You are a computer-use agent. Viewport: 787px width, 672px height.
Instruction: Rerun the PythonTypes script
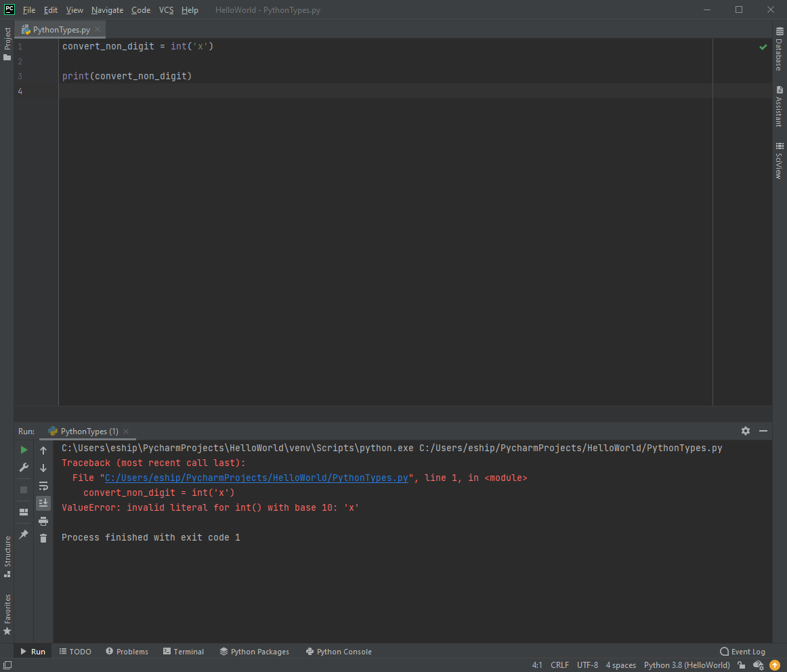point(23,449)
